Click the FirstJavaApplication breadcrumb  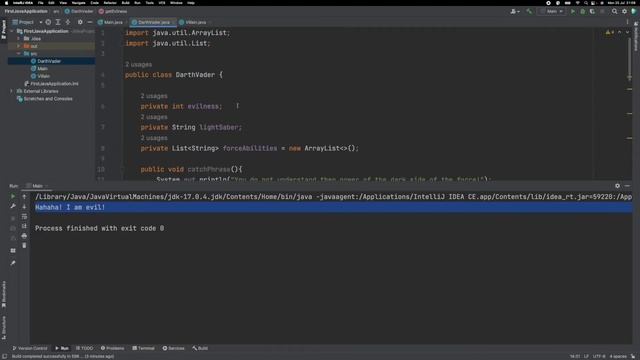click(x=27, y=11)
